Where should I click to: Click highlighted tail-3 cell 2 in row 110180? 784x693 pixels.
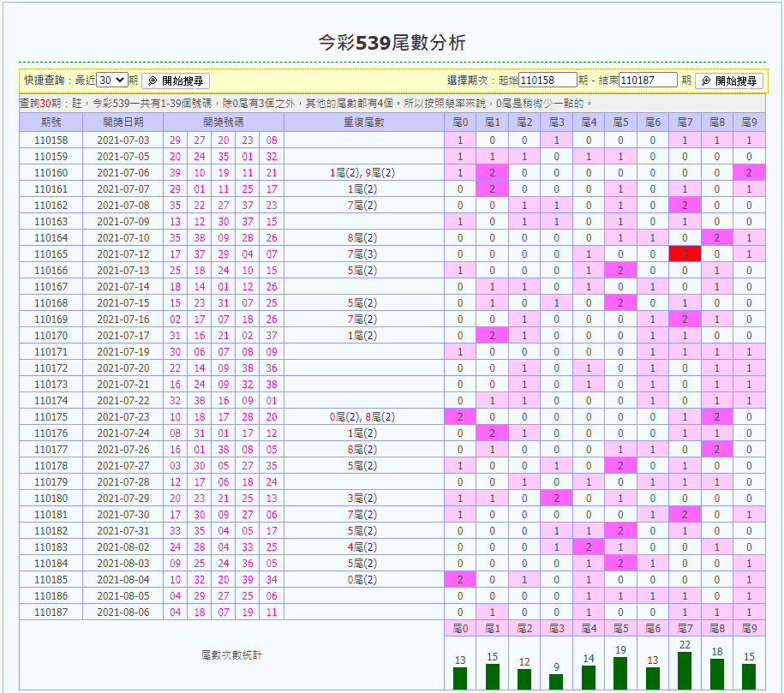tap(556, 499)
